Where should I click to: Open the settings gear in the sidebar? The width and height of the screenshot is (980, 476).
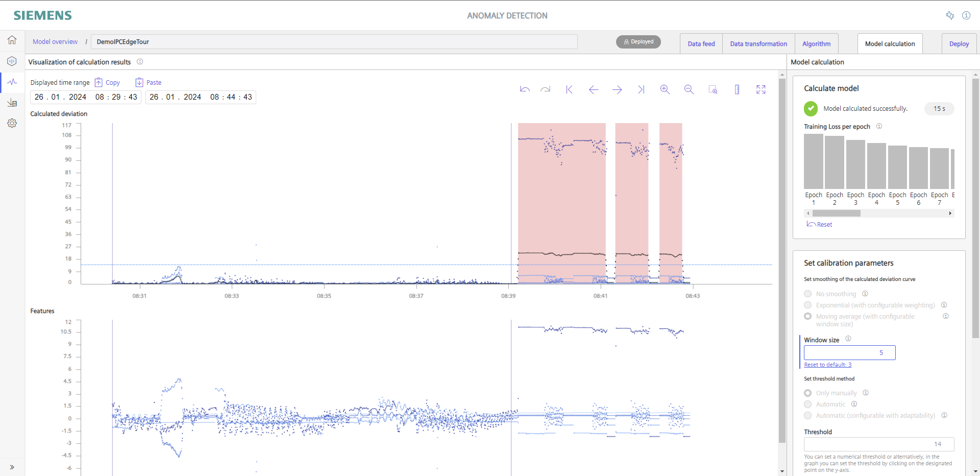coord(12,123)
